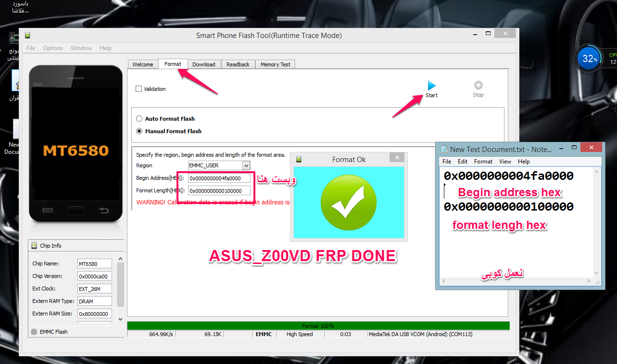Click the green checkmark image
617x364 pixels.
[x=349, y=202]
